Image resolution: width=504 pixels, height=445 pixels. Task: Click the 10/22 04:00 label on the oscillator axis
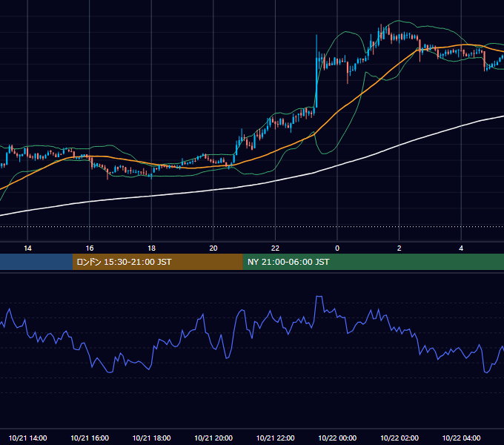tap(461, 438)
